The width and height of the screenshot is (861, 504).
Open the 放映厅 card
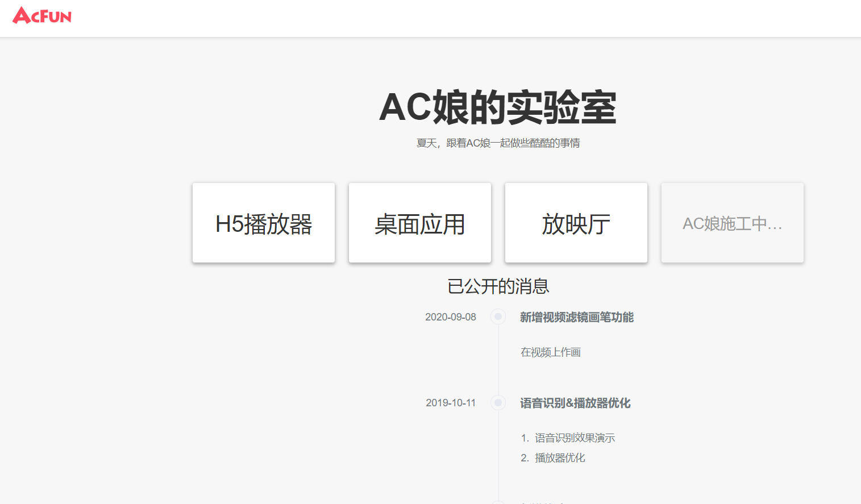coord(576,223)
